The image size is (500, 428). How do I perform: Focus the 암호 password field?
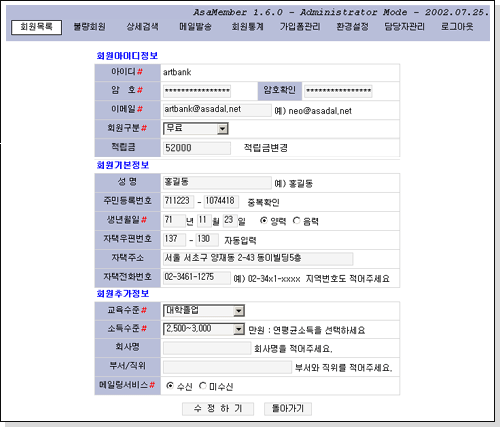coord(197,91)
